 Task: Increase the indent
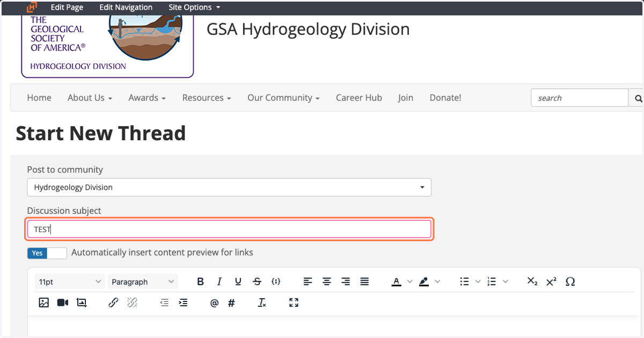[x=183, y=303]
